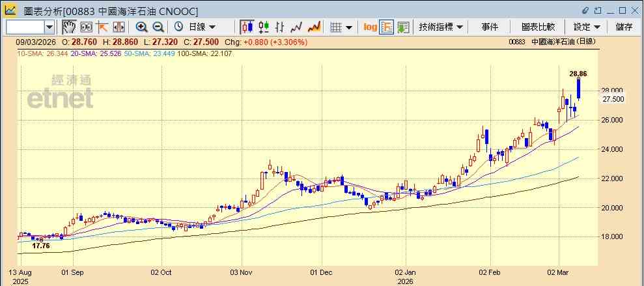Expand the 設定 settings dropdown
This screenshot has height=286, width=644.
587,27
